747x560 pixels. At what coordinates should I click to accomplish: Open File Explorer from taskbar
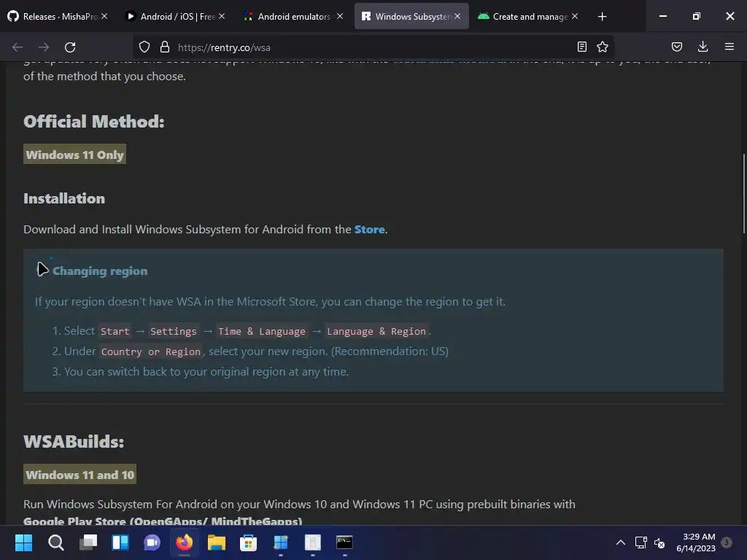tap(216, 542)
